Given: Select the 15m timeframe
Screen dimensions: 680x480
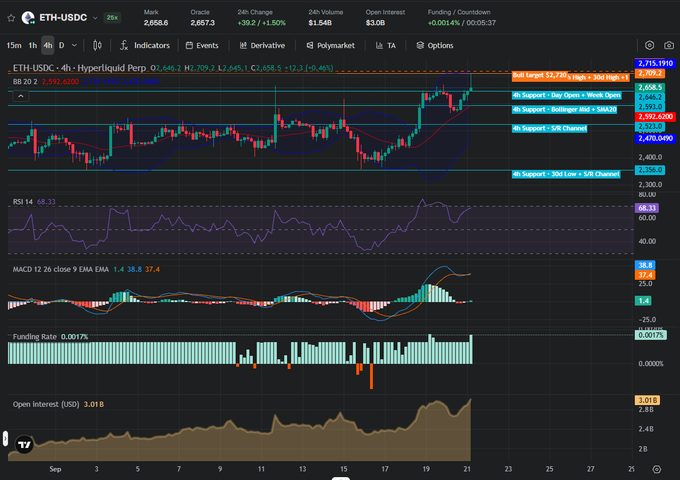Looking at the screenshot, I should click(x=14, y=46).
